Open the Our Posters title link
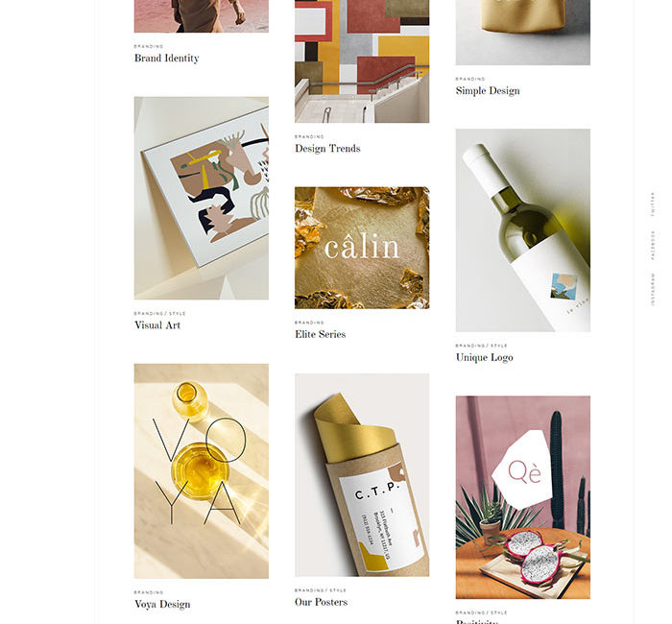This screenshot has width=672, height=624. 321,602
